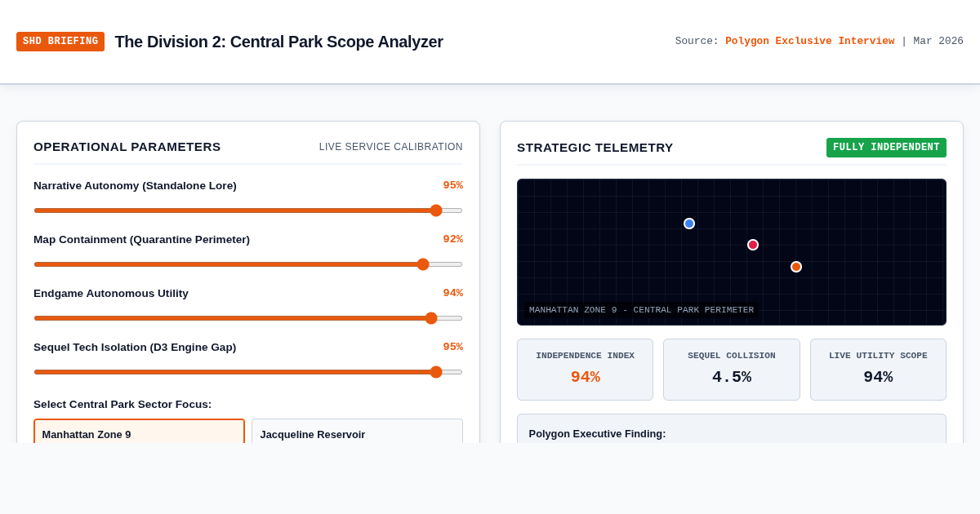Adjust the Endgame Autonomous Utility slider handle

(x=431, y=318)
